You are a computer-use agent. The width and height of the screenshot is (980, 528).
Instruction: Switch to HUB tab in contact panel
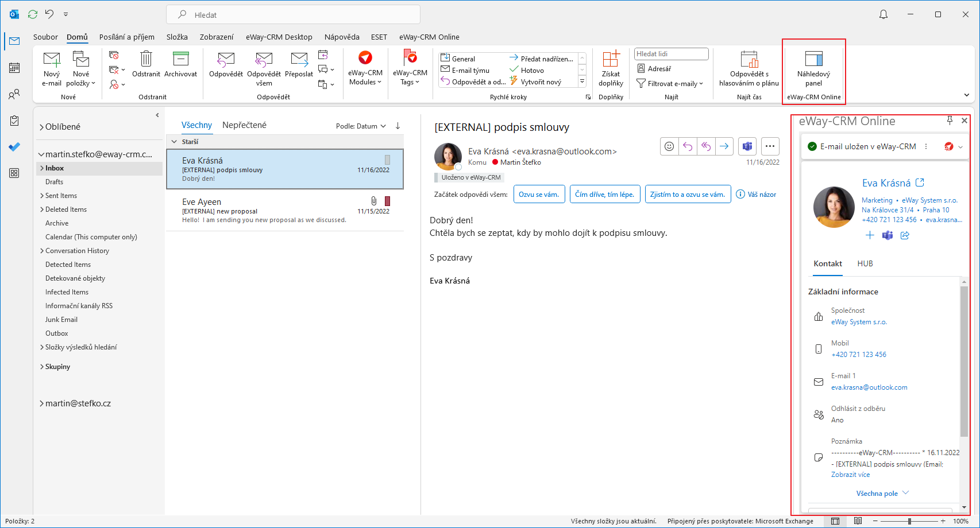pos(865,263)
